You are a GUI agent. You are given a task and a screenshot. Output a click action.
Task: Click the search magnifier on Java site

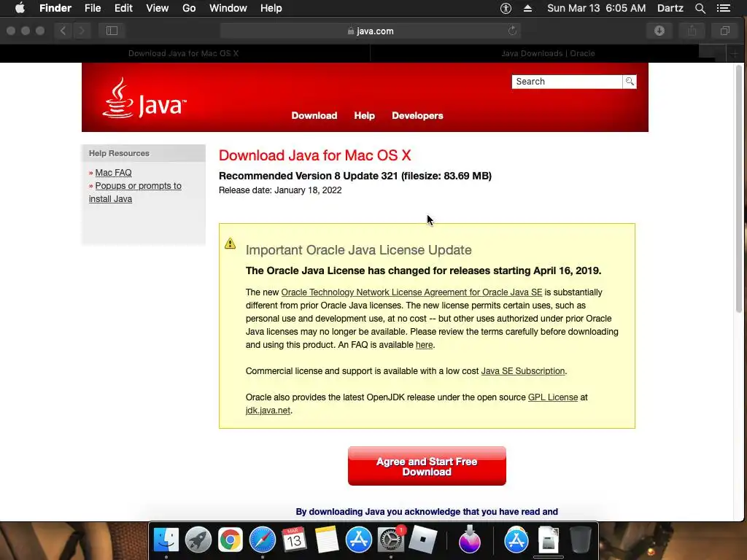click(x=630, y=82)
